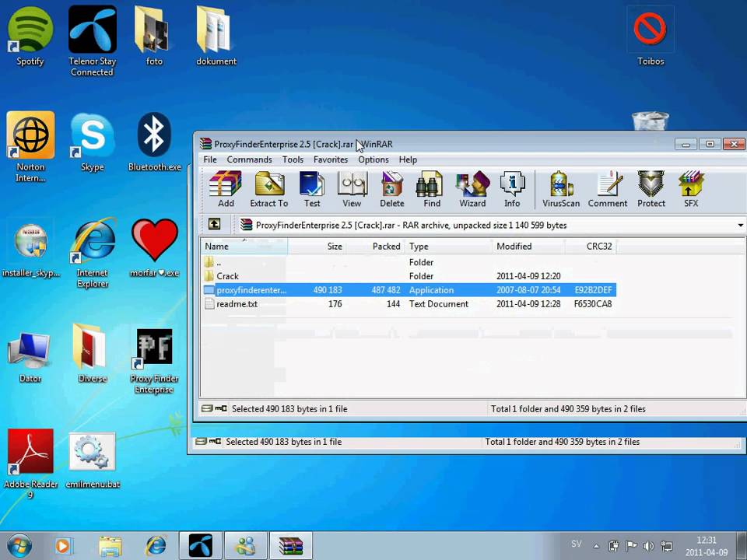Click the Delete toolbar icon
Image resolution: width=747 pixels, height=560 pixels.
392,190
